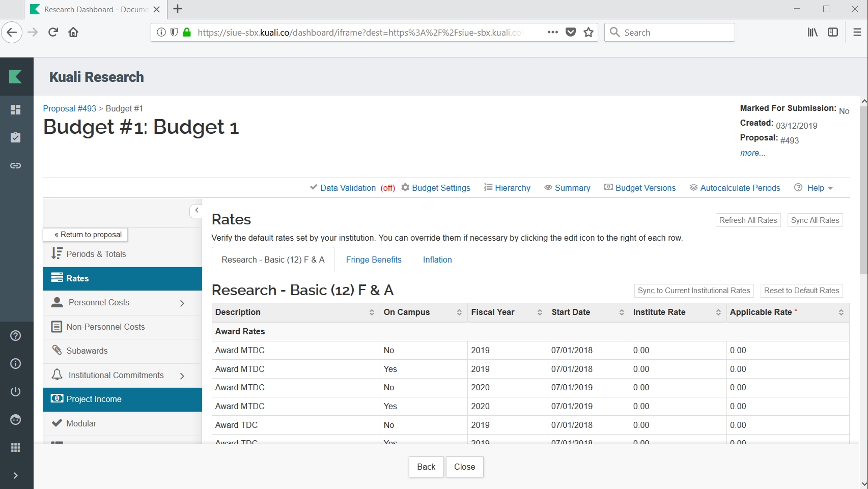Sort the table by Fiscal Year column
This screenshot has height=489, width=868.
pos(540,312)
